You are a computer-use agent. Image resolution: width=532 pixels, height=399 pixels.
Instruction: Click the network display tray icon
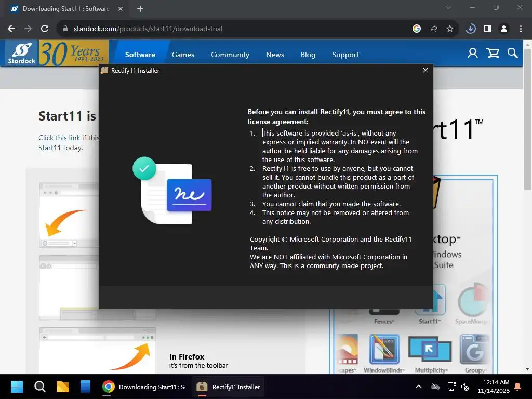(x=451, y=387)
